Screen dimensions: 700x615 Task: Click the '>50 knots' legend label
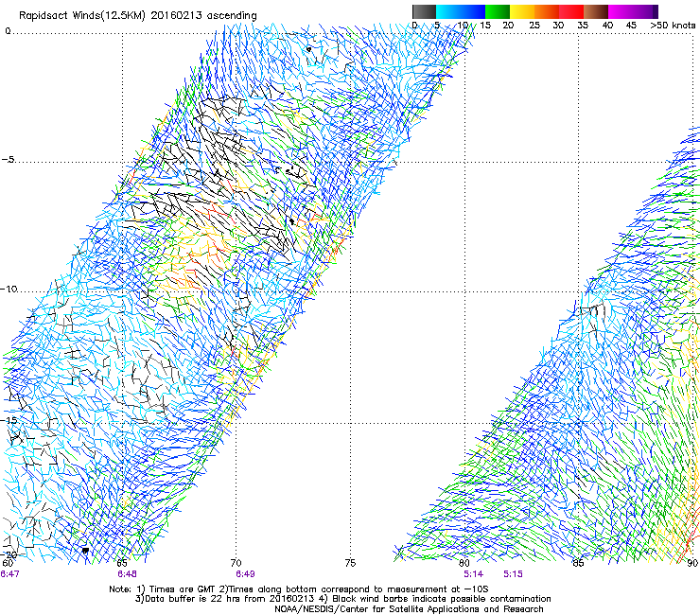(673, 26)
